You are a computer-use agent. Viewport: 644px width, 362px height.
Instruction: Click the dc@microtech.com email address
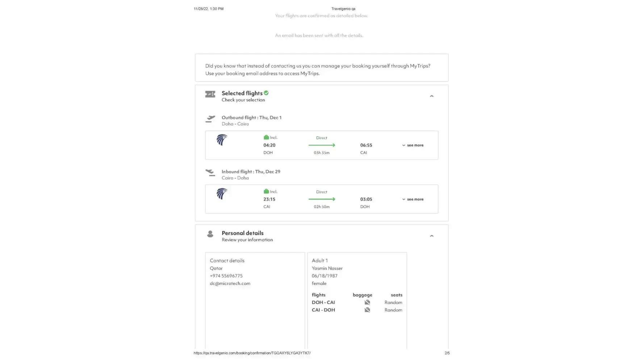[x=230, y=284]
